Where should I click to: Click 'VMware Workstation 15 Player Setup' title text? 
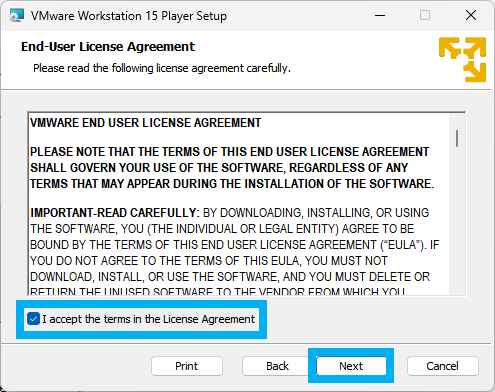129,16
